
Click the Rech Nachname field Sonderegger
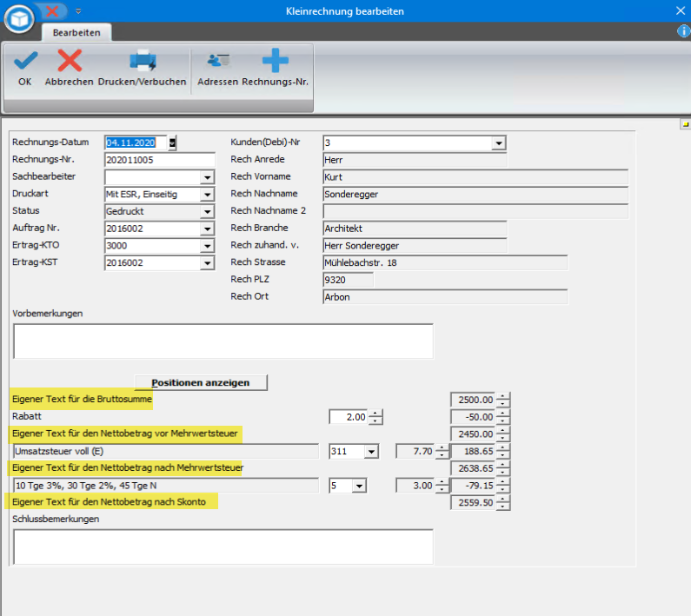click(x=475, y=195)
